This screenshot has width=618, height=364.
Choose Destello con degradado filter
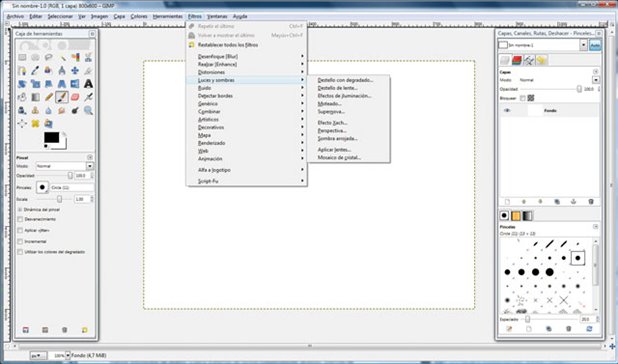click(x=345, y=80)
